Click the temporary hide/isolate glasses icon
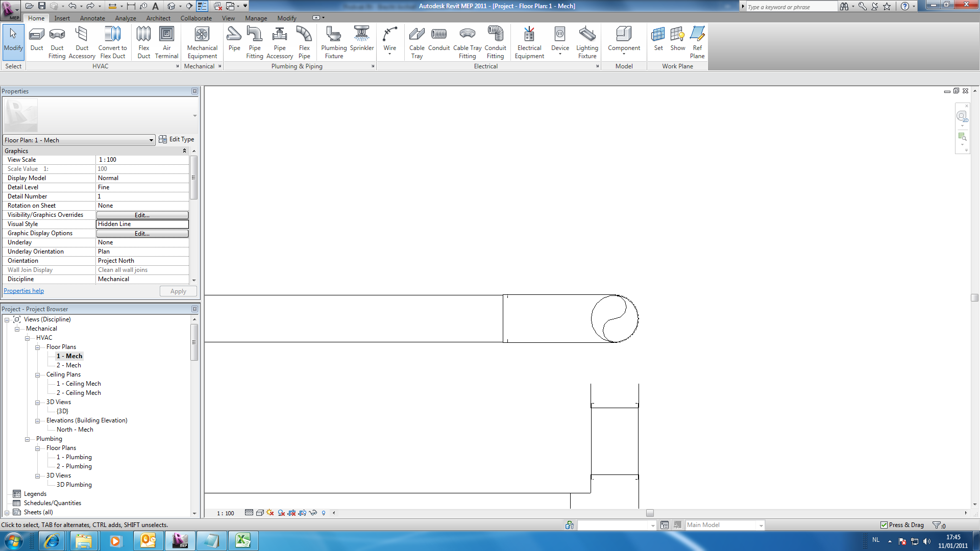The height and width of the screenshot is (551, 980). pyautogui.click(x=313, y=513)
